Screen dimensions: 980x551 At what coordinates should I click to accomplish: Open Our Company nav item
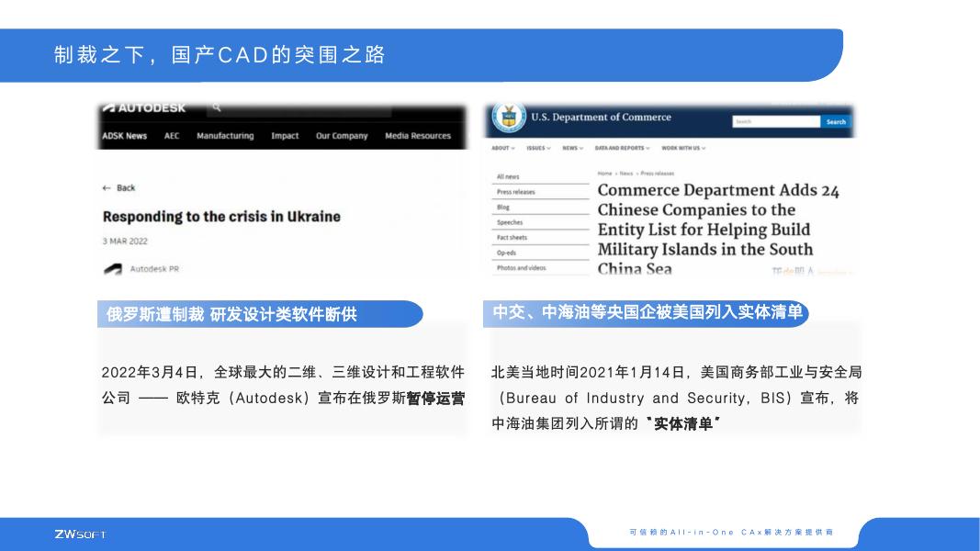click(342, 136)
